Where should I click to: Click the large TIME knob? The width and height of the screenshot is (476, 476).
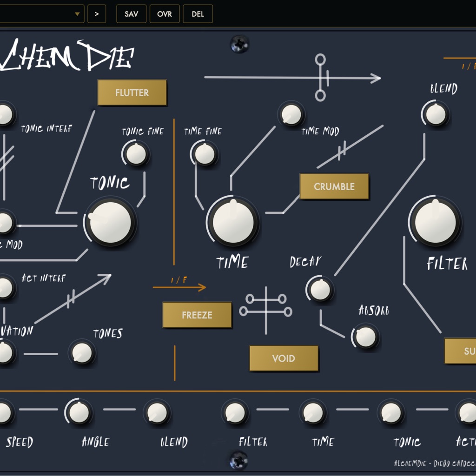coord(233,222)
